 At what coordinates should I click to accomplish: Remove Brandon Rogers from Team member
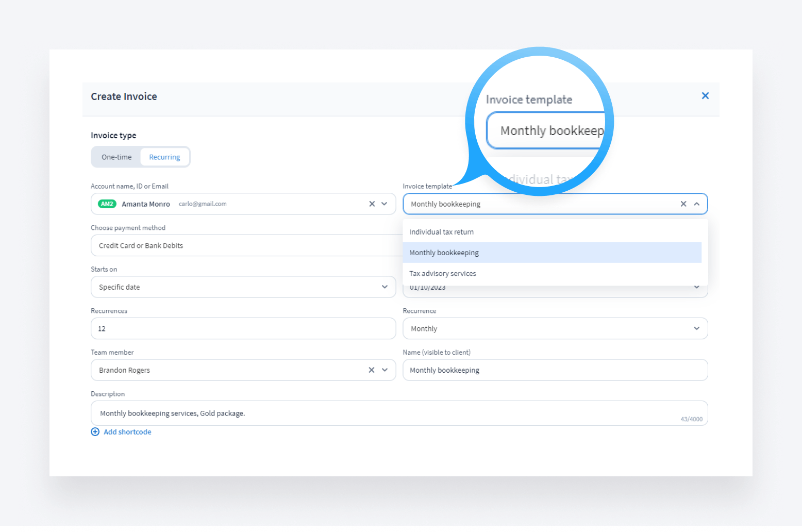tap(372, 370)
